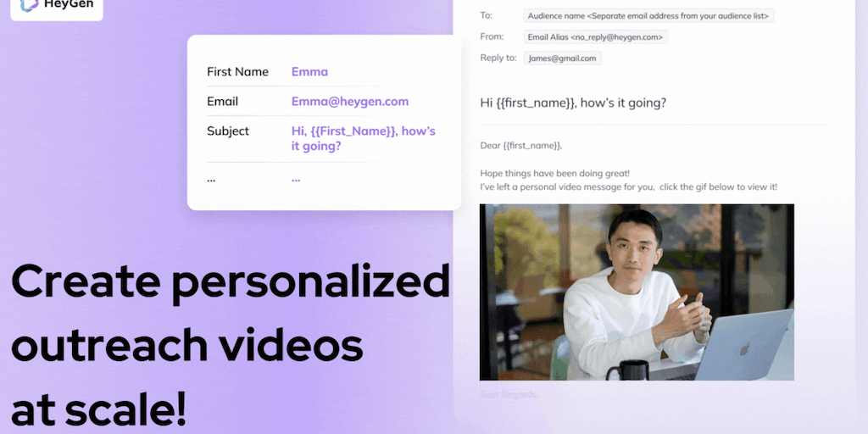Click the 'First Name' label in card
Image resolution: width=868 pixels, height=434 pixels.
pos(237,72)
